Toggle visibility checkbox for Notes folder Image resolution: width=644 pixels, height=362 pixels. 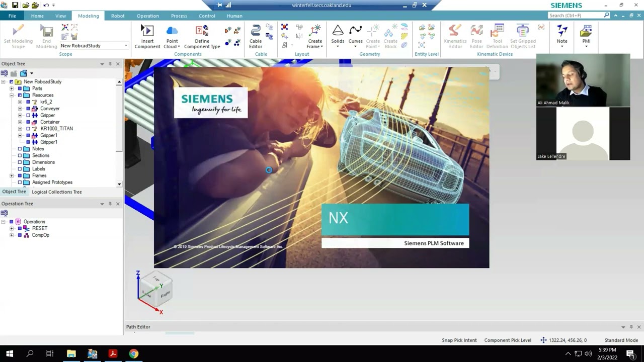pos(20,149)
